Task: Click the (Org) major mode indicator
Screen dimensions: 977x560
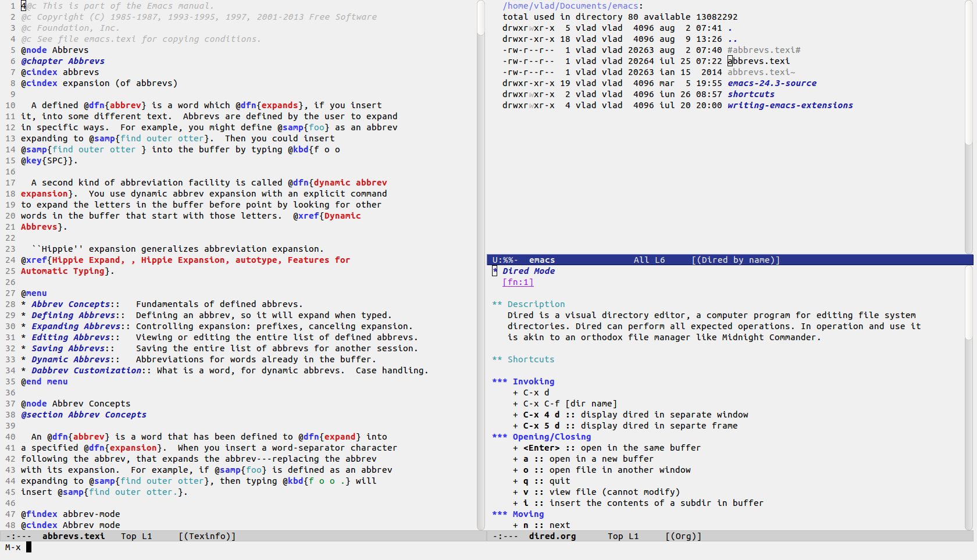Action: (683, 536)
